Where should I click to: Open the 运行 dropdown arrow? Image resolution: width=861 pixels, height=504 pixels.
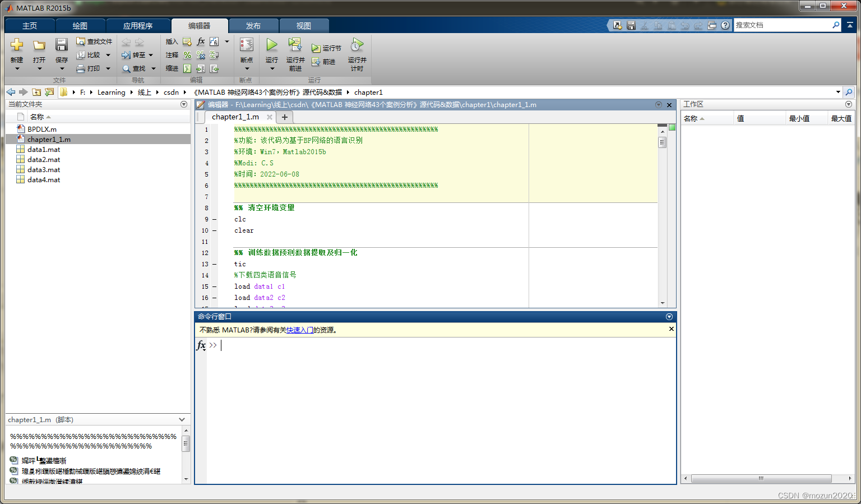(x=272, y=69)
